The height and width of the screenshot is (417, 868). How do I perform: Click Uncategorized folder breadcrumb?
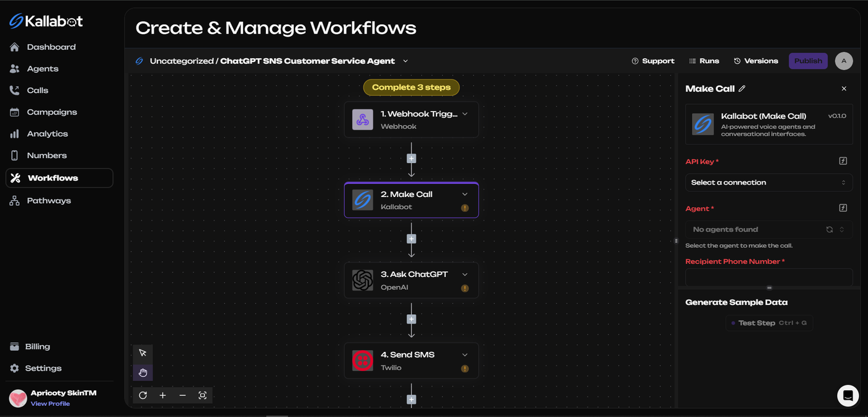pyautogui.click(x=182, y=61)
